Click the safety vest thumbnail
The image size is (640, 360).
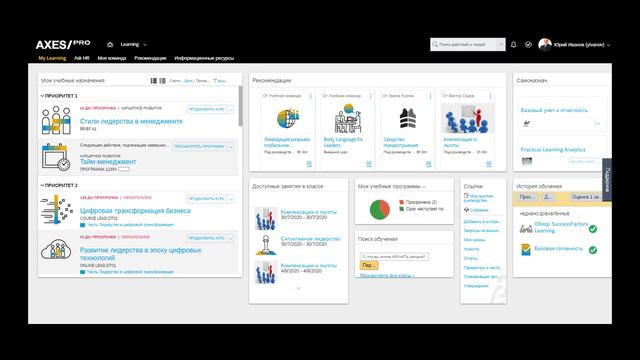408,118
